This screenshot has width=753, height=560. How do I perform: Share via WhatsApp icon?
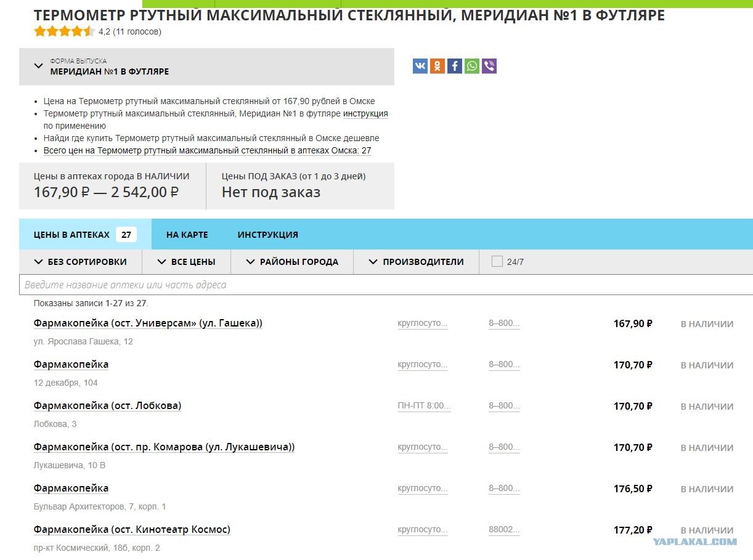(x=472, y=66)
